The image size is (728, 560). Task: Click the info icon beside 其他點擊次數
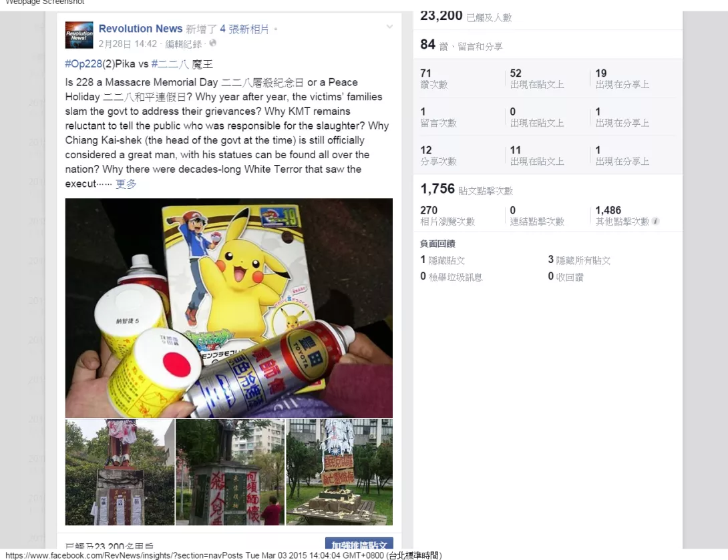coord(656,222)
